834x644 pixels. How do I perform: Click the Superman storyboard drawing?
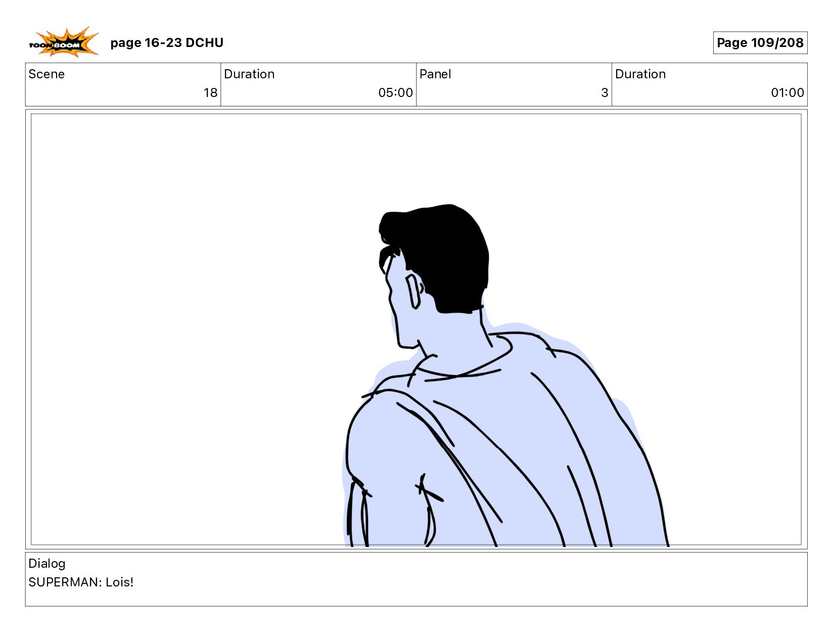[x=505, y=376]
